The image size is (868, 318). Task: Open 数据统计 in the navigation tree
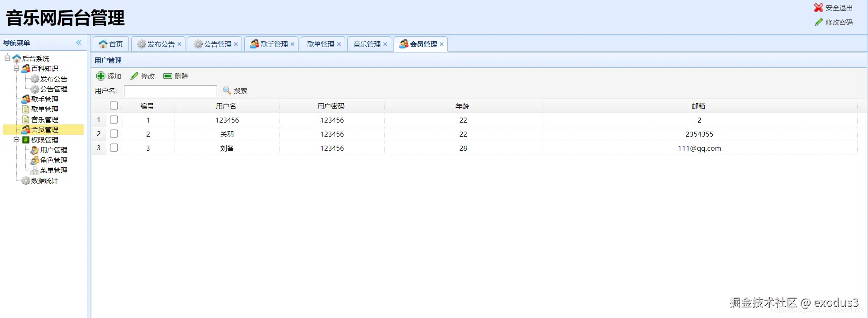(x=45, y=180)
